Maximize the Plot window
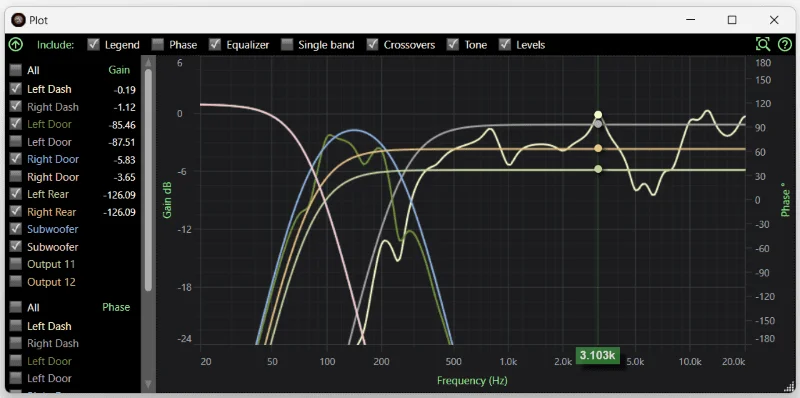This screenshot has height=398, width=800. [732, 20]
